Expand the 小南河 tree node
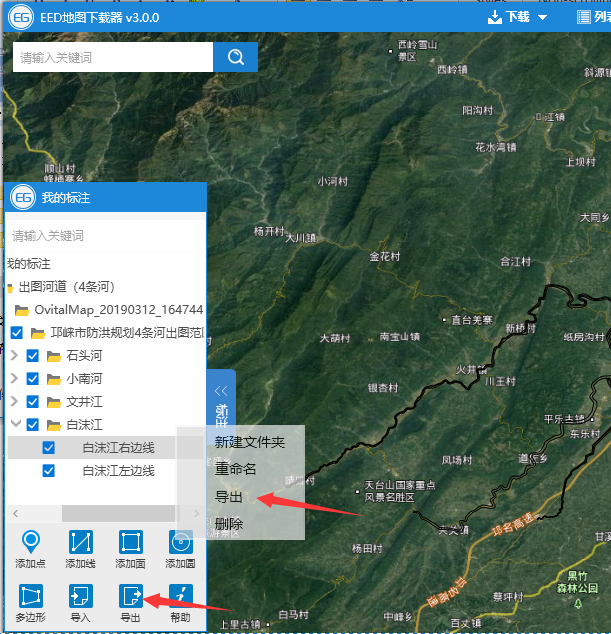This screenshot has height=634, width=611. pos(15,379)
